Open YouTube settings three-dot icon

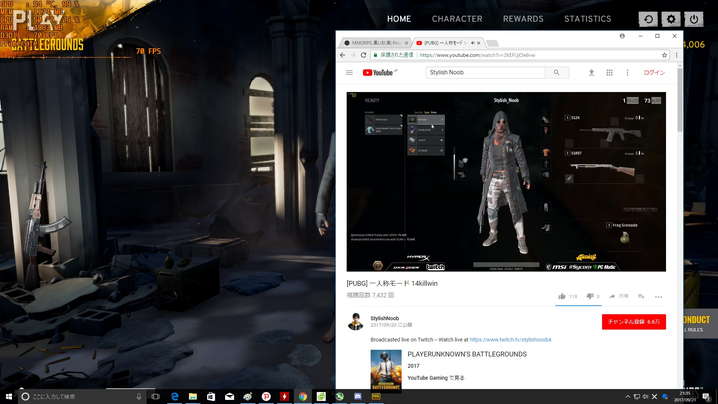click(x=627, y=72)
